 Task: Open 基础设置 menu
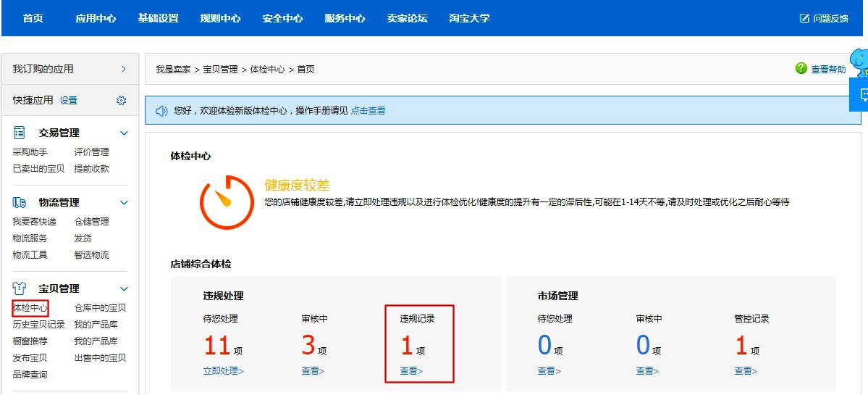[x=159, y=18]
